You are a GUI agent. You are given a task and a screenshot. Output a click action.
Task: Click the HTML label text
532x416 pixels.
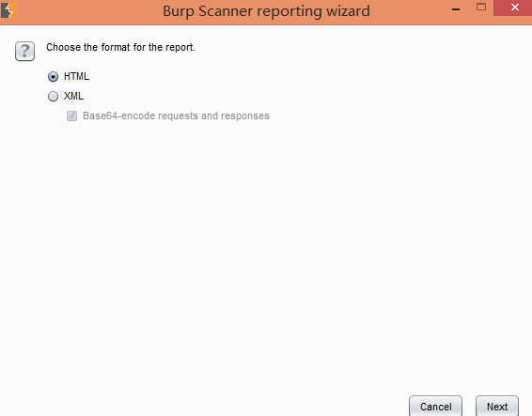[x=77, y=76]
